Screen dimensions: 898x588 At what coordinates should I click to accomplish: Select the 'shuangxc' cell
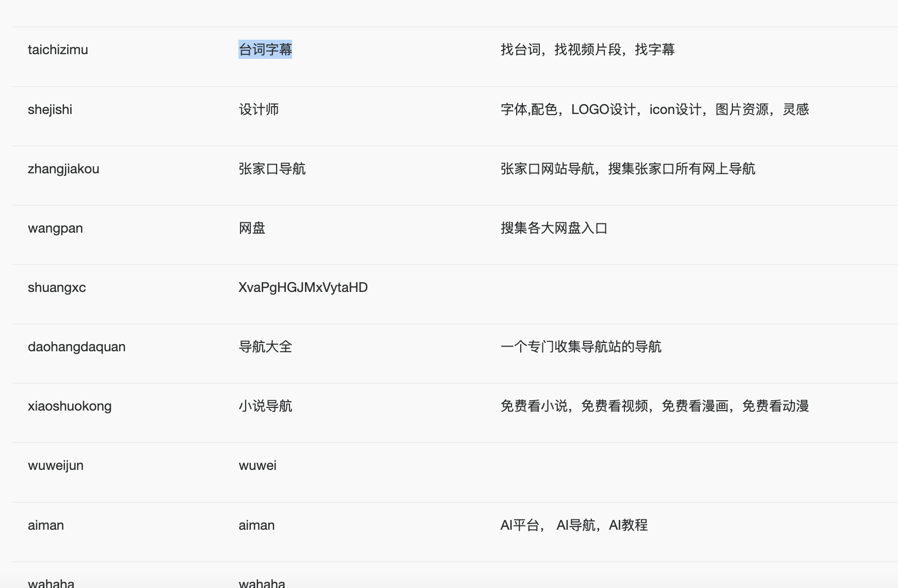click(x=57, y=287)
